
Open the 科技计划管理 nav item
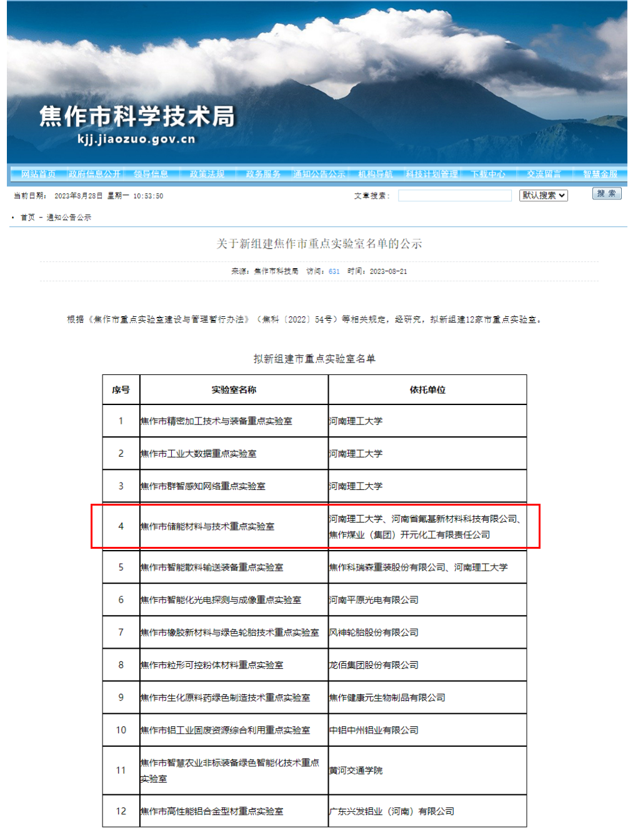coord(432,174)
